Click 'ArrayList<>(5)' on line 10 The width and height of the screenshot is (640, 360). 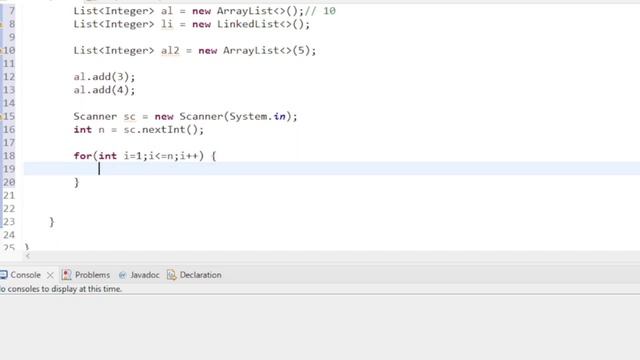(x=267, y=51)
